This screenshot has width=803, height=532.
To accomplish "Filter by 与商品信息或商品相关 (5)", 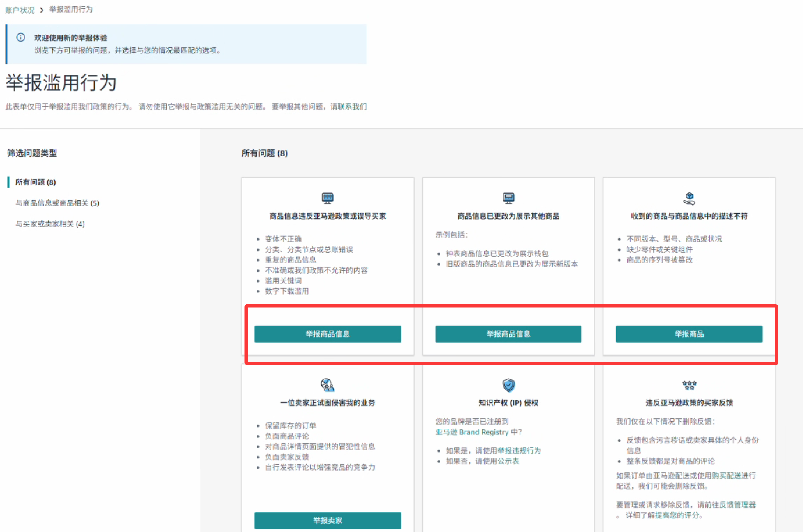I will (x=57, y=203).
